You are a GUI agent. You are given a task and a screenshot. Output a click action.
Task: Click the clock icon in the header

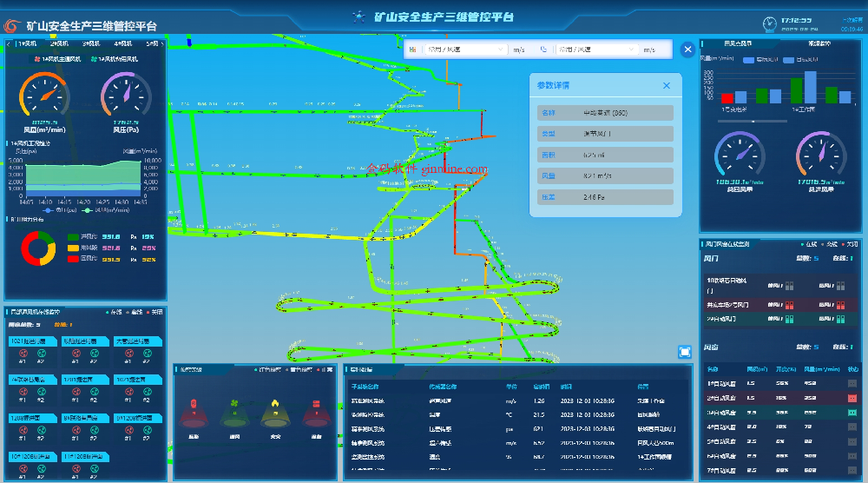(x=769, y=23)
